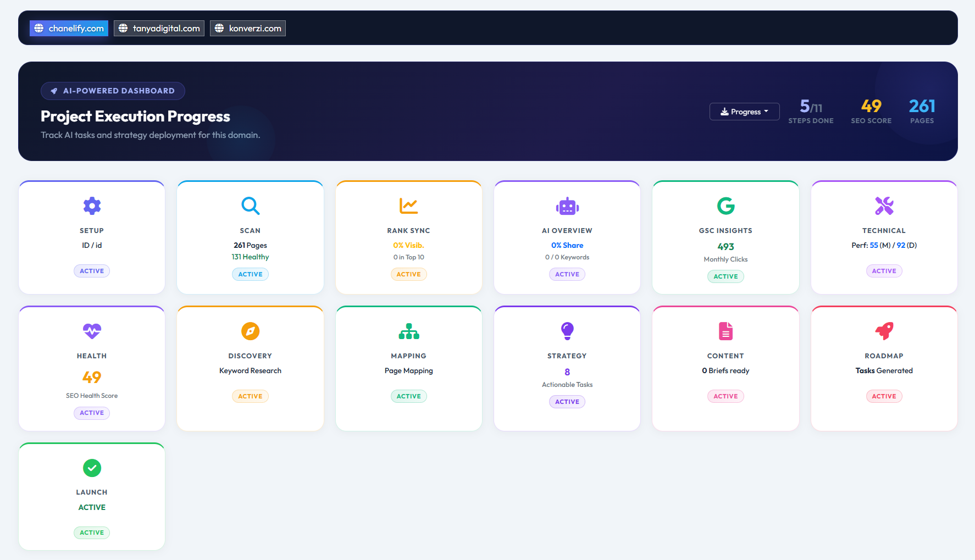Click the ACTIVE badge on AI Overview card
The height and width of the screenshot is (560, 975).
click(567, 274)
